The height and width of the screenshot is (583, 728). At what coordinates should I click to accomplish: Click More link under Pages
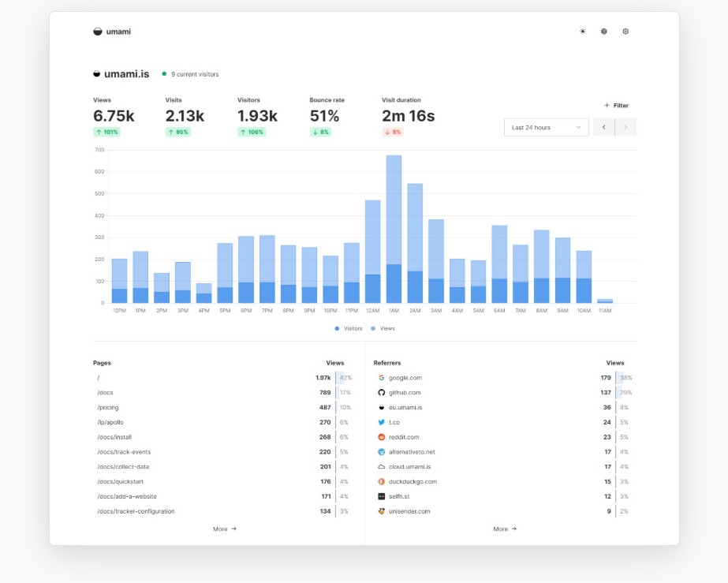[x=225, y=529]
